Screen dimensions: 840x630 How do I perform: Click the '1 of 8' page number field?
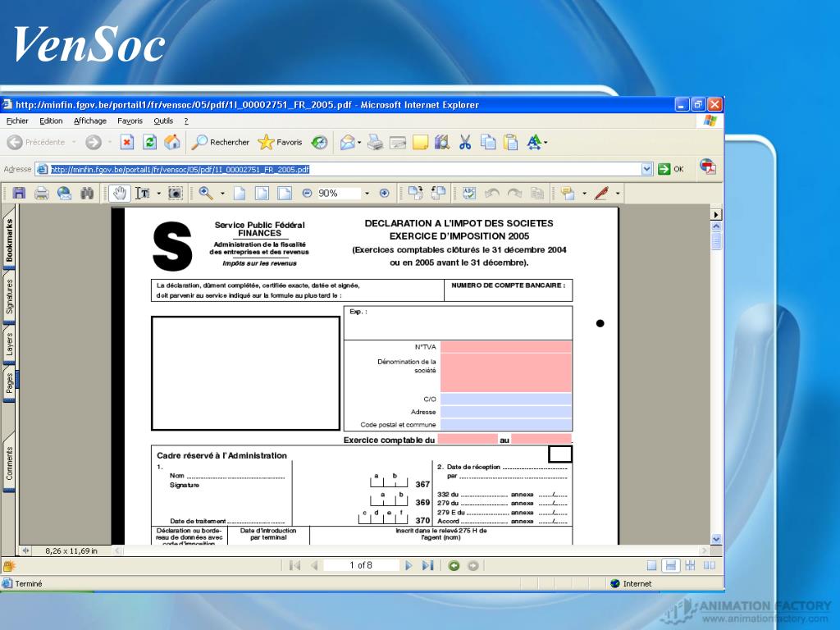pos(361,565)
